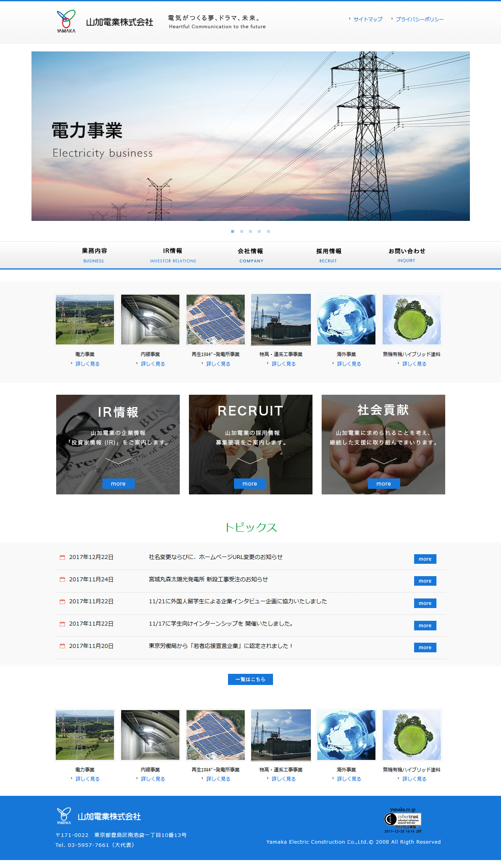This screenshot has width=501, height=868.
Task: Click more button on RECRUIT card
Action: click(x=250, y=483)
